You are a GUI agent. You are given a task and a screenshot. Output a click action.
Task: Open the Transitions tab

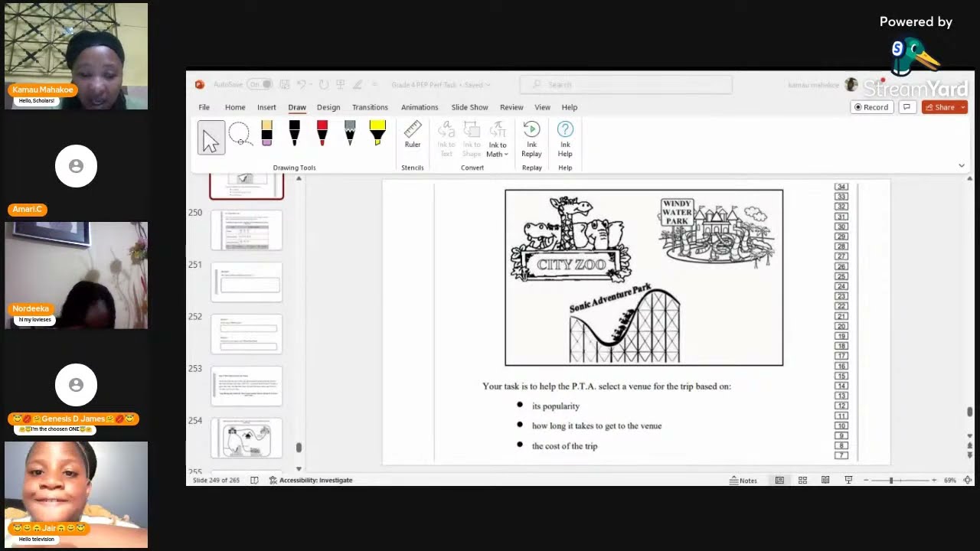coord(370,107)
